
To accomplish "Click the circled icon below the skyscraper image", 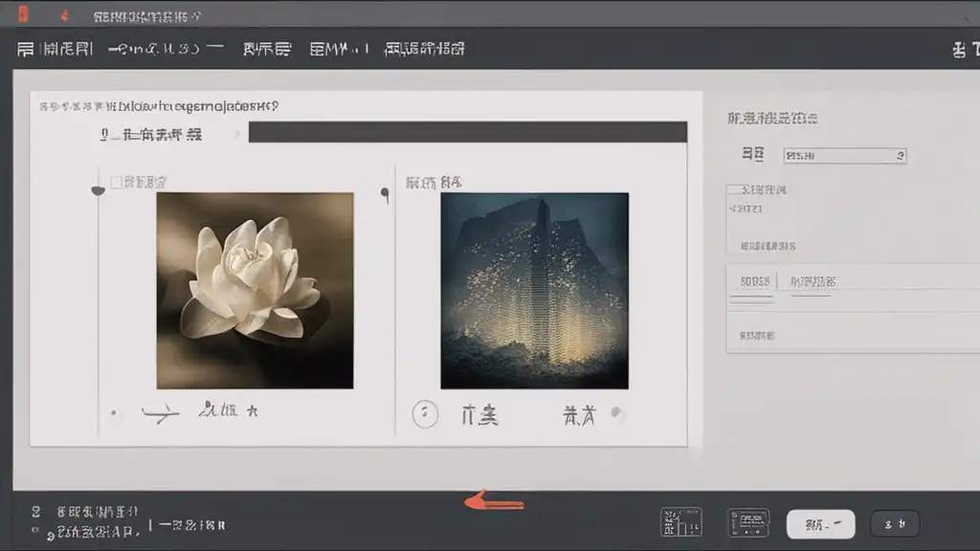I will (425, 413).
